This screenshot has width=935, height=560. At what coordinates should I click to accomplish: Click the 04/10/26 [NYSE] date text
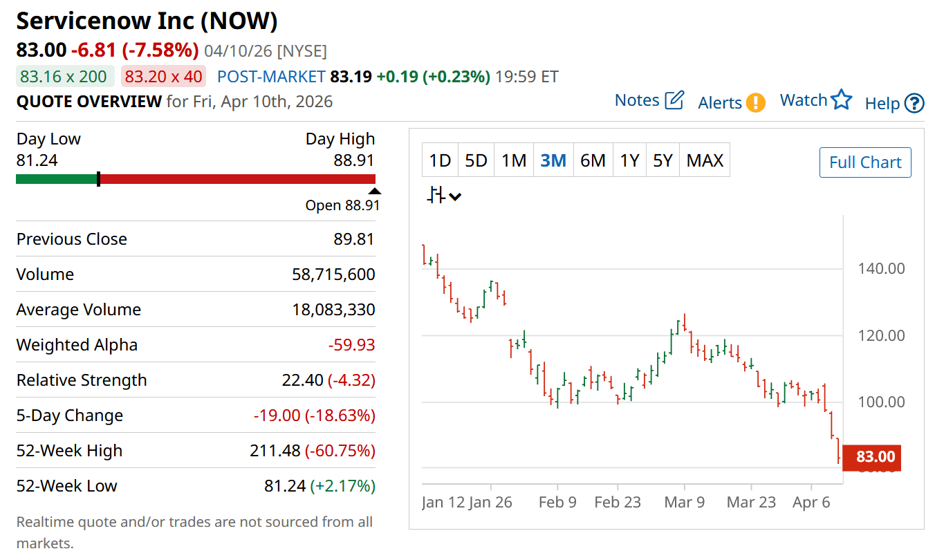(266, 51)
